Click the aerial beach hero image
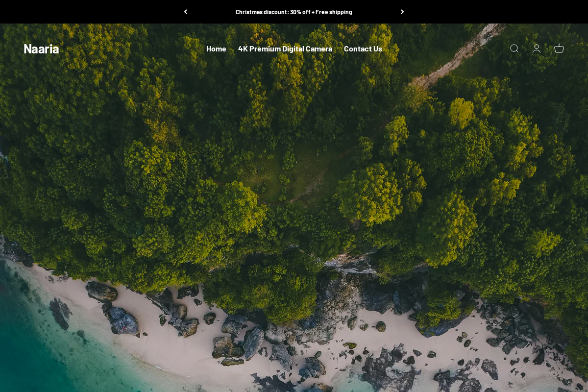Image resolution: width=588 pixels, height=392 pixels. (294, 220)
